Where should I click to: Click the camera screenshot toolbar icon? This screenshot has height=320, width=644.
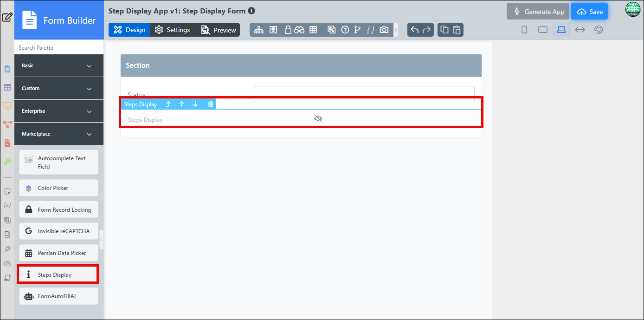coord(384,30)
